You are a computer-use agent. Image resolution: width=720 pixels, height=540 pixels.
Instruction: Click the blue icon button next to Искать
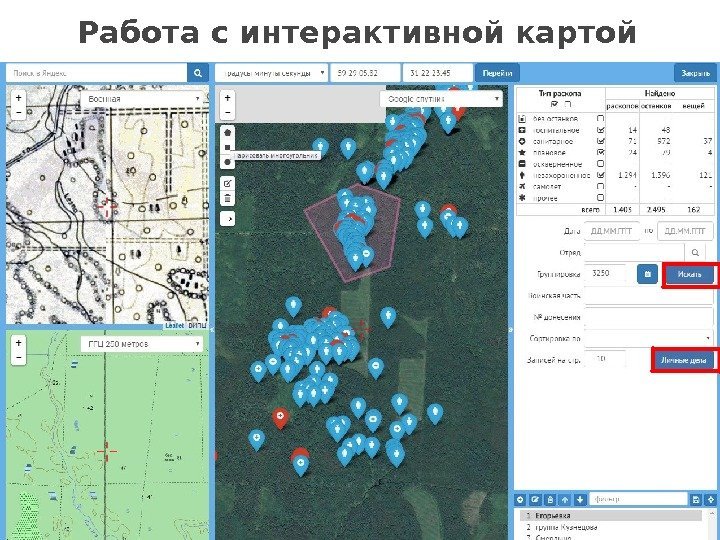647,274
